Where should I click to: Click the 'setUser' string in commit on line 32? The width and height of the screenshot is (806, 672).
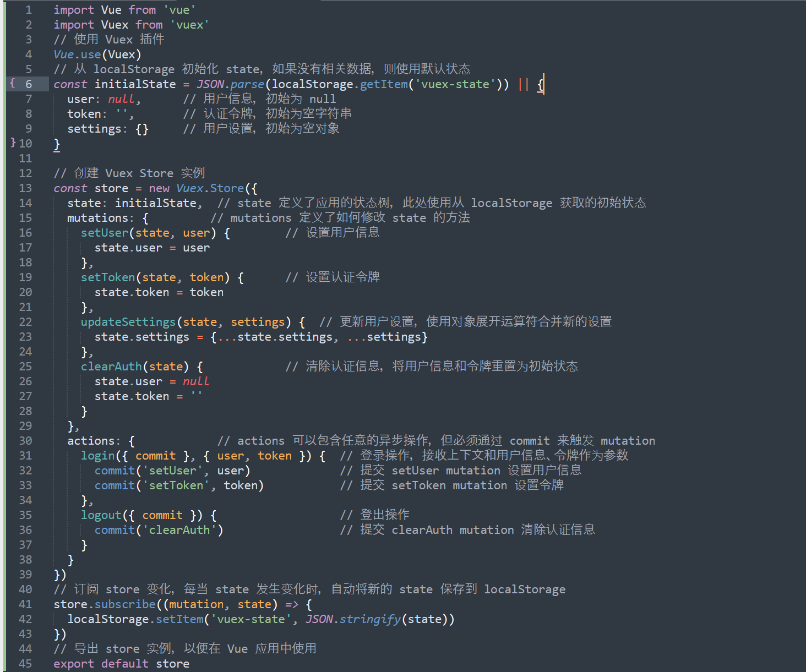pos(173,471)
